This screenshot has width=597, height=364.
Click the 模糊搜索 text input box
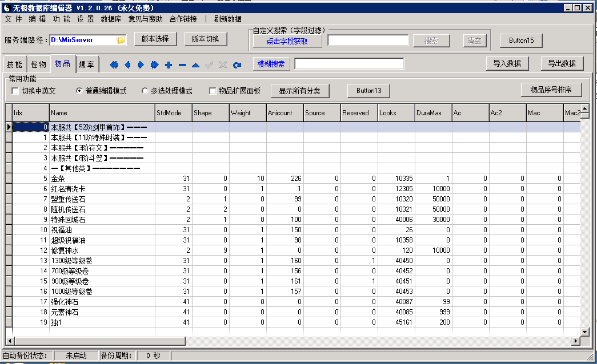tap(349, 64)
